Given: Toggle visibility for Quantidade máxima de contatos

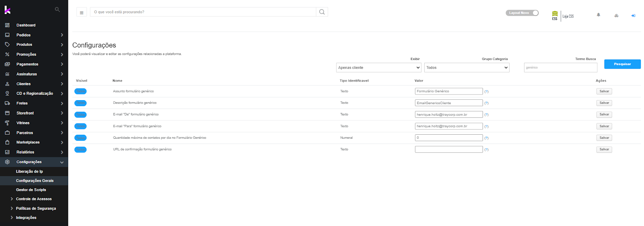Looking at the screenshot, I should coord(80,138).
